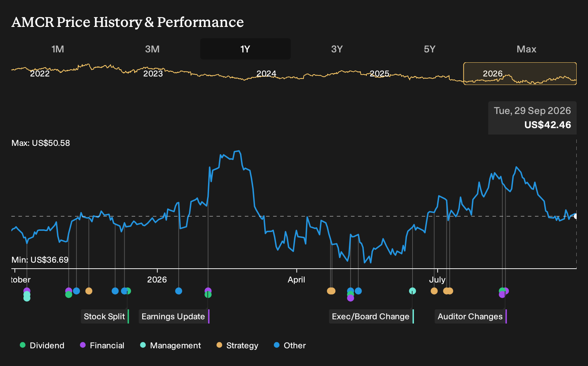Click the Tue, 29 Sep 2026 tooltip date
This screenshot has height=366, width=588.
coord(532,111)
